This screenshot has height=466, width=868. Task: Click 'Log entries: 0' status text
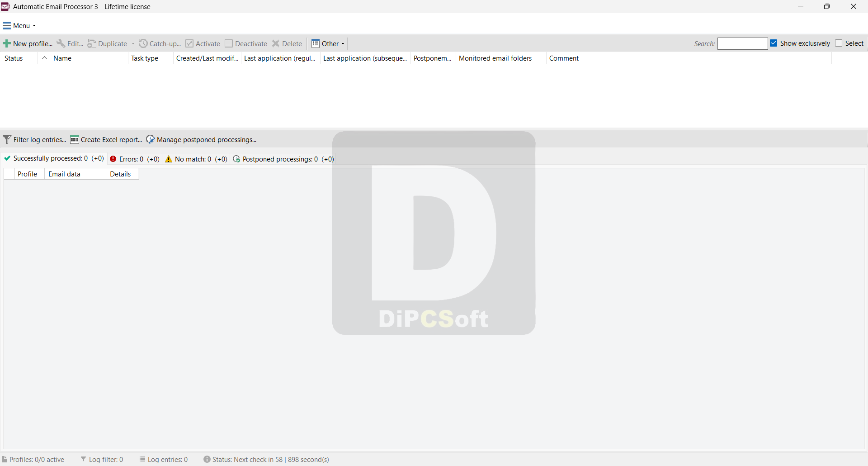[168, 460]
